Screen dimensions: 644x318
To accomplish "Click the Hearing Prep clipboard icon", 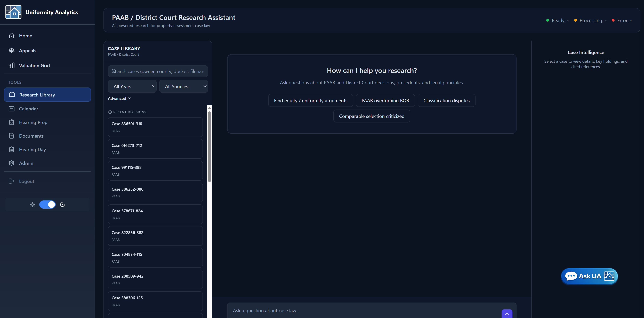I will click(12, 122).
